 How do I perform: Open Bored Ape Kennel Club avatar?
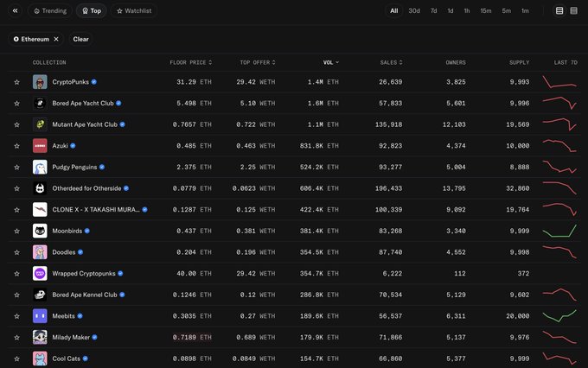[x=40, y=295]
